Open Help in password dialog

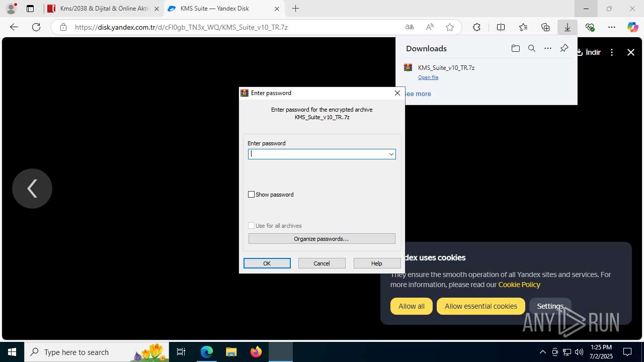click(377, 263)
